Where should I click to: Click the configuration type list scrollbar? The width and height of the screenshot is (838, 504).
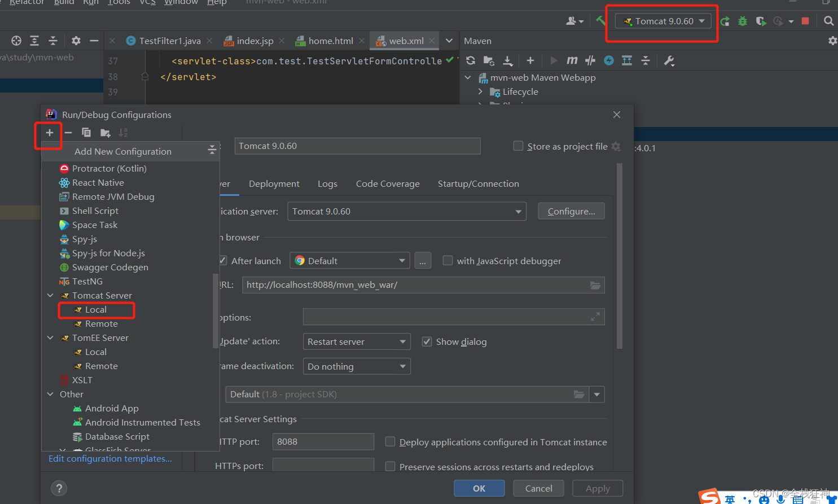coord(215,312)
